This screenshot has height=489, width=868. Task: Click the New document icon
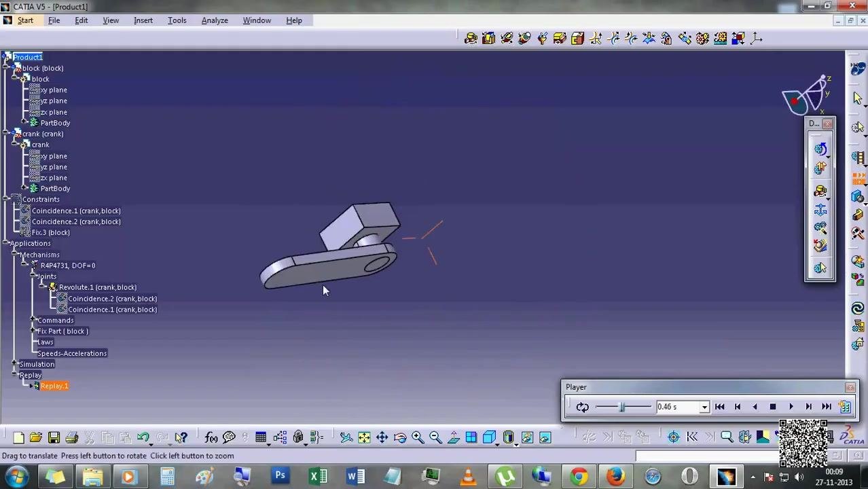pyautogui.click(x=18, y=438)
